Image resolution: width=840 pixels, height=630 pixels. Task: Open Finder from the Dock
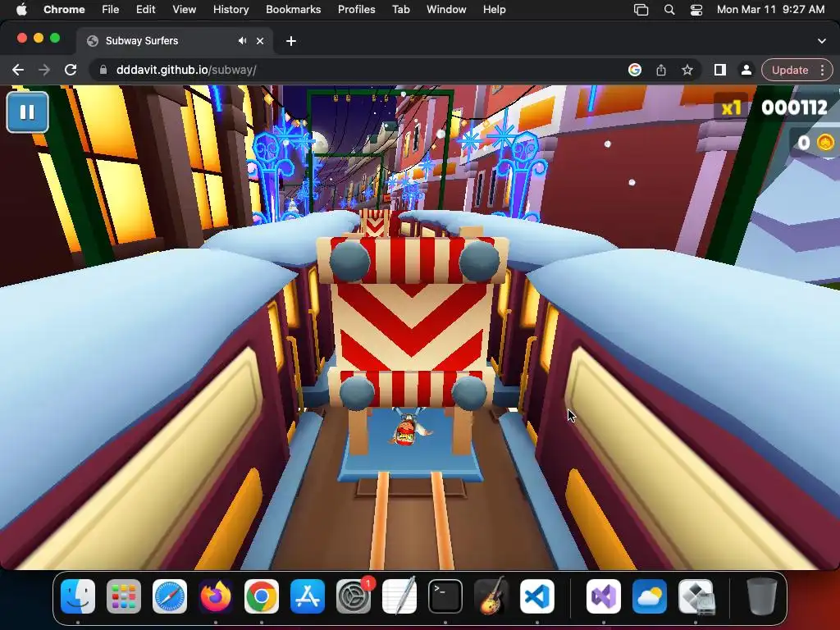point(78,596)
